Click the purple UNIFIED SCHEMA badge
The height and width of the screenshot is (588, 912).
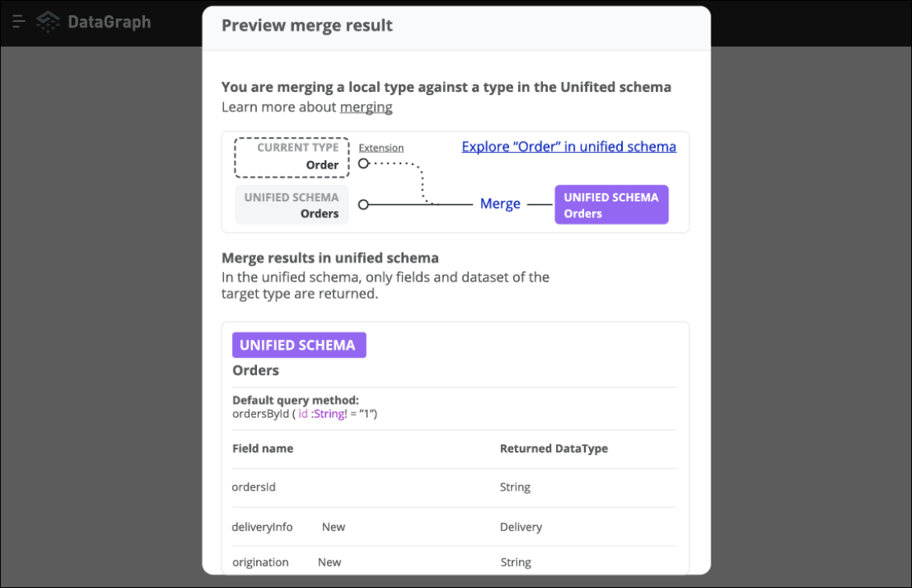(299, 345)
